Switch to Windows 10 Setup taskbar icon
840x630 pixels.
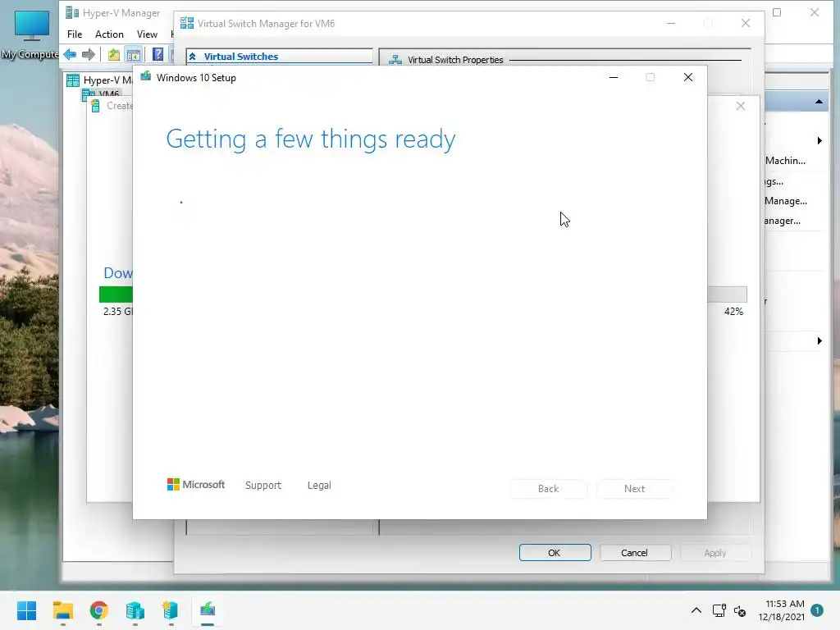click(208, 610)
